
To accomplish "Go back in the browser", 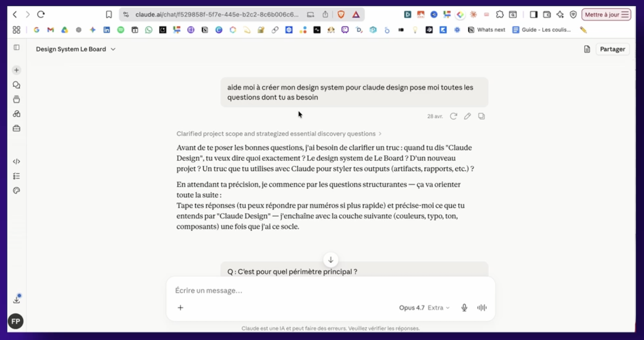I will point(15,14).
